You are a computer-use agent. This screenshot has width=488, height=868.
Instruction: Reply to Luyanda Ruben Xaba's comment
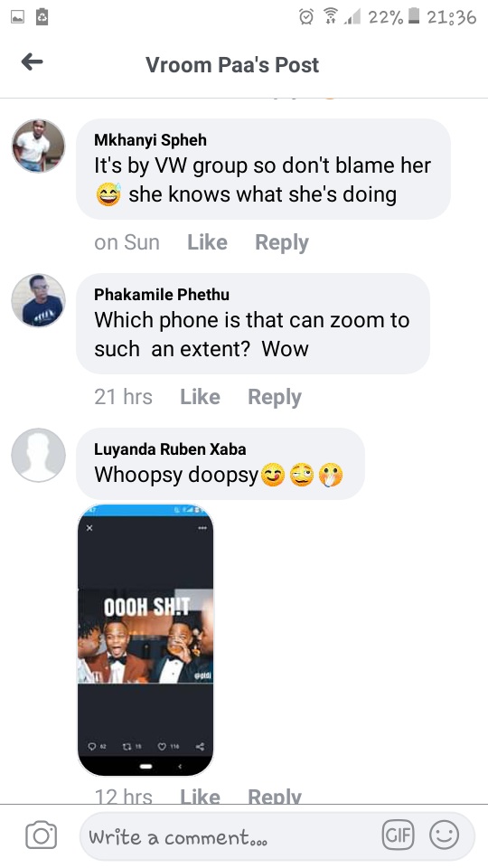[275, 796]
